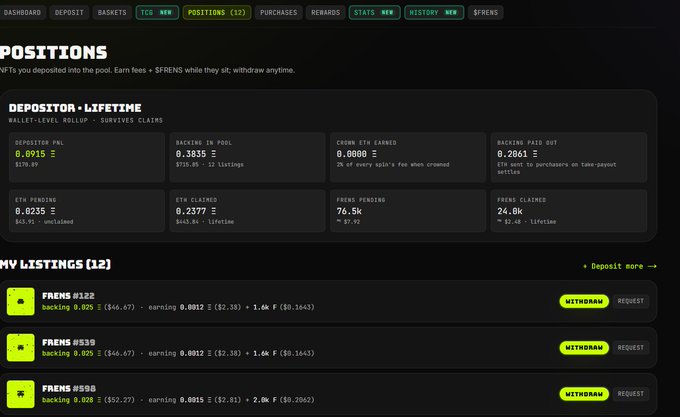Screen dimensions: 680x417
Task: Click the Deposit more link
Action: pos(620,266)
